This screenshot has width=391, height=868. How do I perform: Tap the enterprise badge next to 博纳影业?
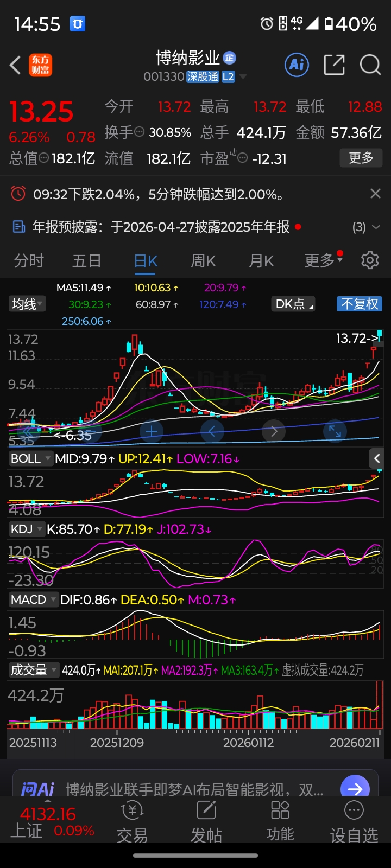click(230, 58)
